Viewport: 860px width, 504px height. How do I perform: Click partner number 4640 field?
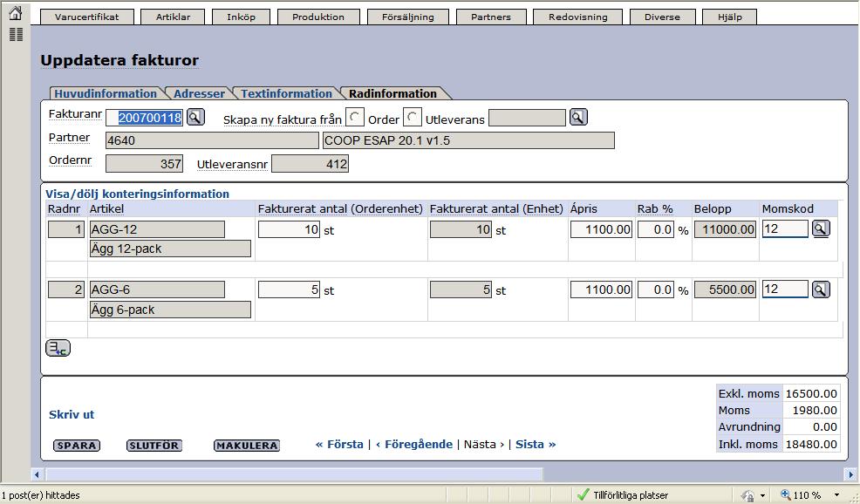tap(212, 140)
